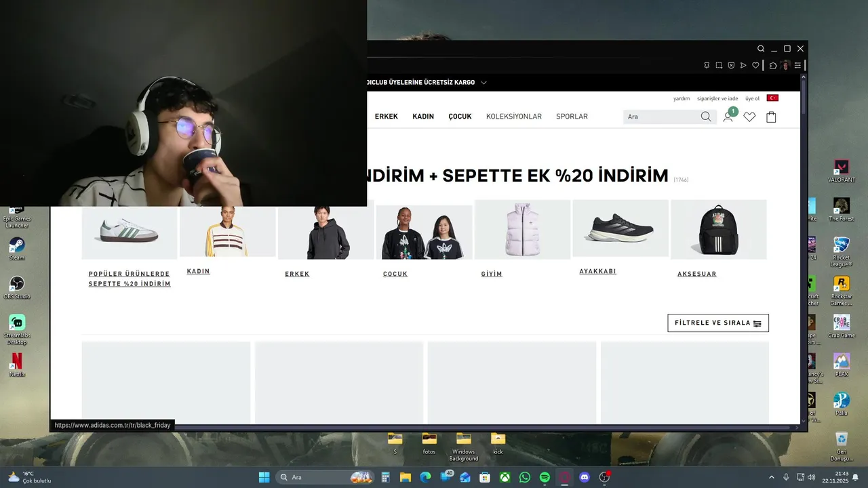Open Windows notification bell

click(856, 477)
